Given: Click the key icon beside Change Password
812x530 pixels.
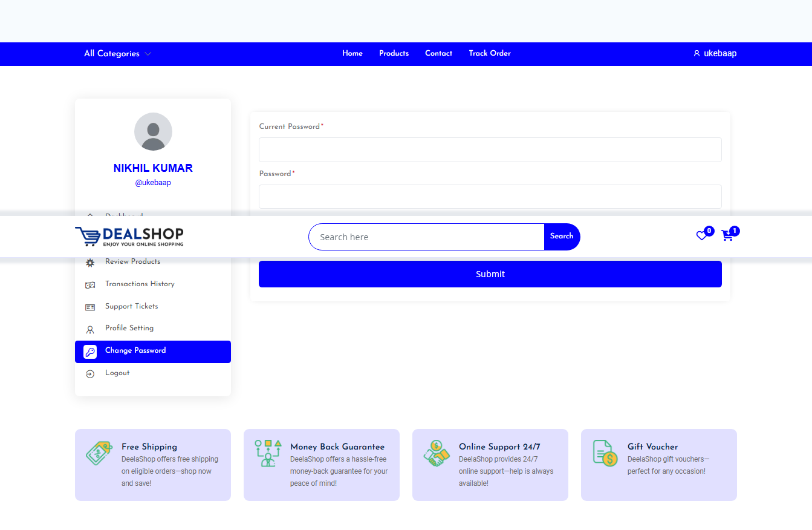Looking at the screenshot, I should [x=90, y=352].
